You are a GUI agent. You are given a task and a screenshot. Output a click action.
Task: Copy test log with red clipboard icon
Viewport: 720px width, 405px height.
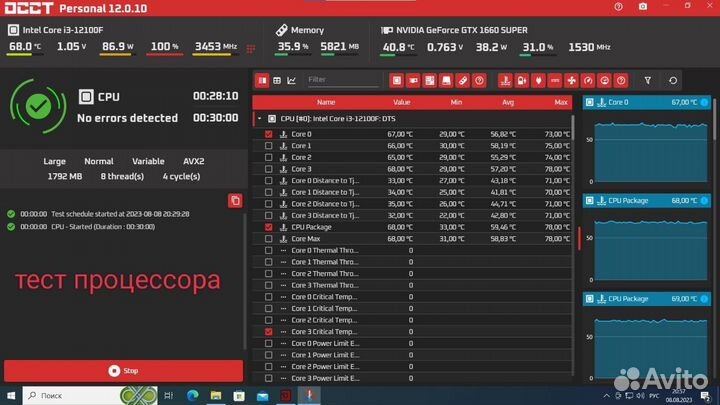tap(235, 201)
